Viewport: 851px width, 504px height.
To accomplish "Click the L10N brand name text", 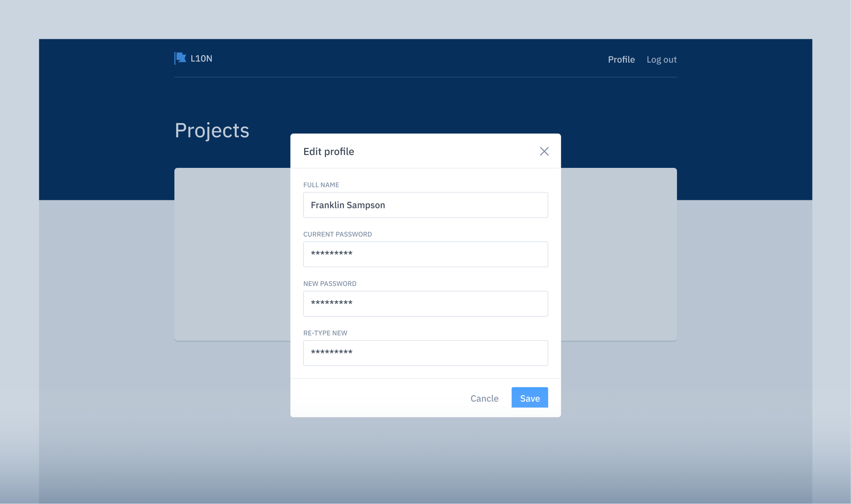I will (201, 58).
